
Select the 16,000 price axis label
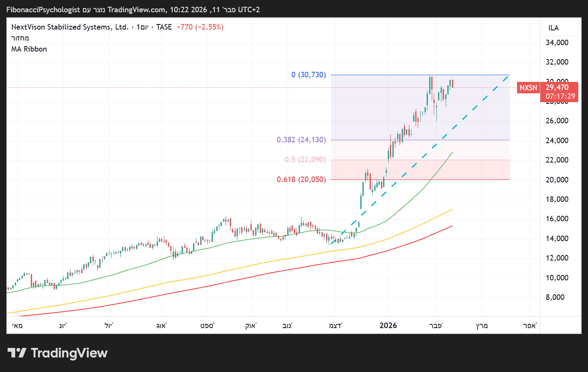(557, 219)
